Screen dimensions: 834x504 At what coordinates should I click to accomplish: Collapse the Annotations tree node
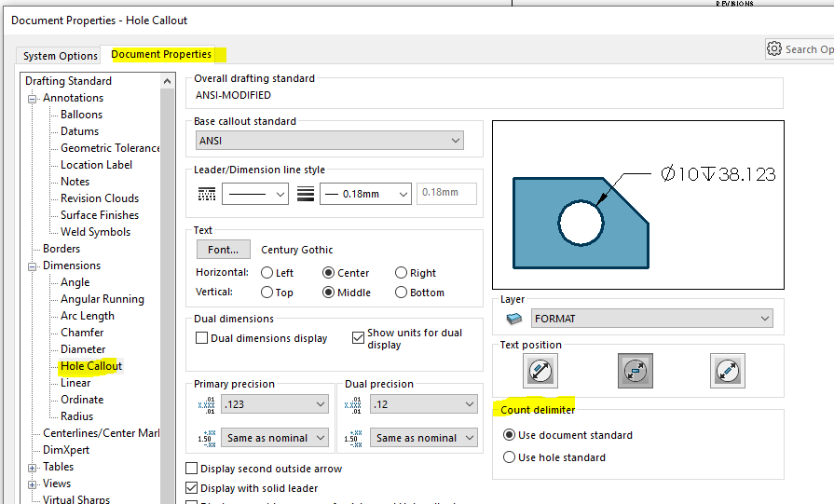(x=33, y=99)
